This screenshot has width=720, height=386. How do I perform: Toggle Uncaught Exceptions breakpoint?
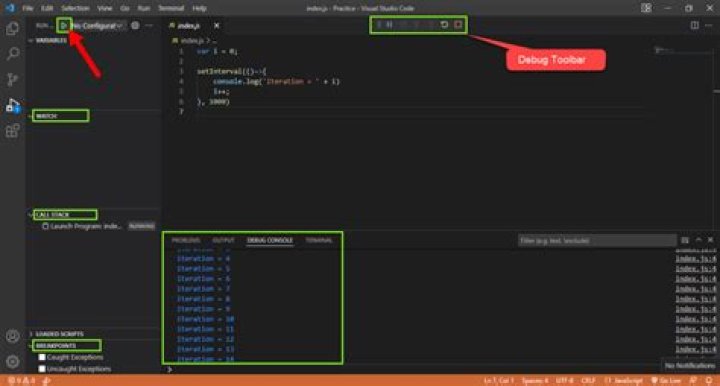point(42,369)
